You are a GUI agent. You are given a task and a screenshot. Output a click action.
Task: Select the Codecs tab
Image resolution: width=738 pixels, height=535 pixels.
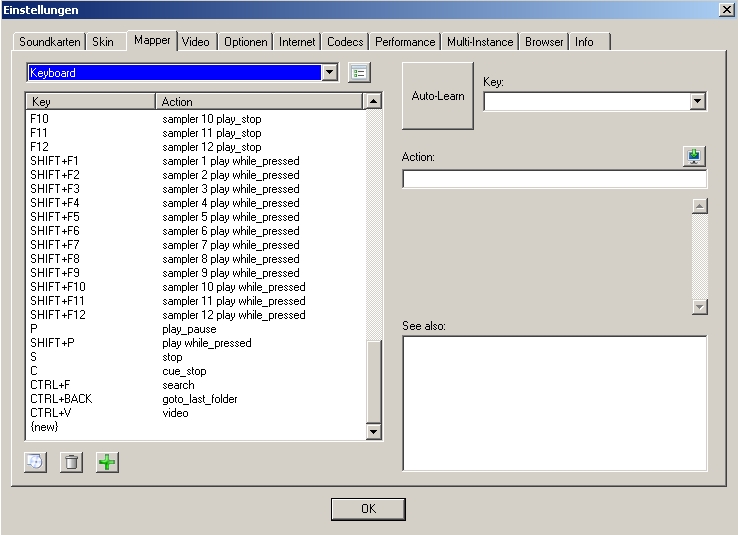coord(345,42)
